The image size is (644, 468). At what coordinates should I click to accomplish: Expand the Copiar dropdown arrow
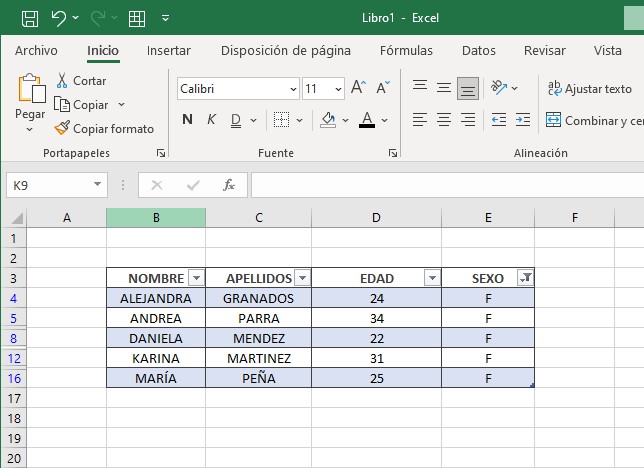point(121,104)
